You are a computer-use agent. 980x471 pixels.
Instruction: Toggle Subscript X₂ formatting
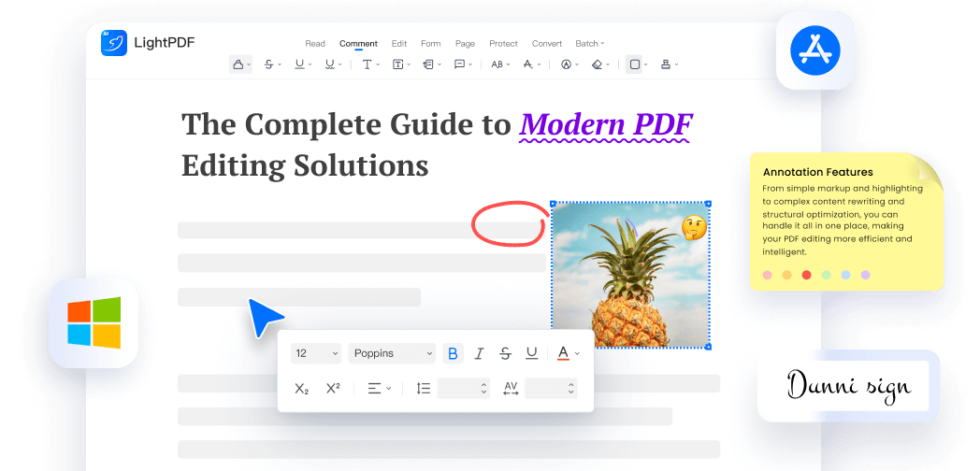(x=302, y=389)
